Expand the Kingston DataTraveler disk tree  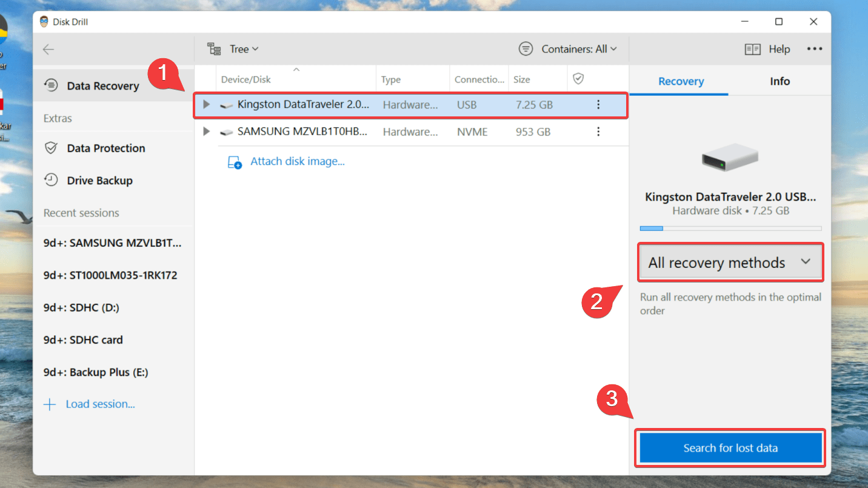[x=206, y=105]
